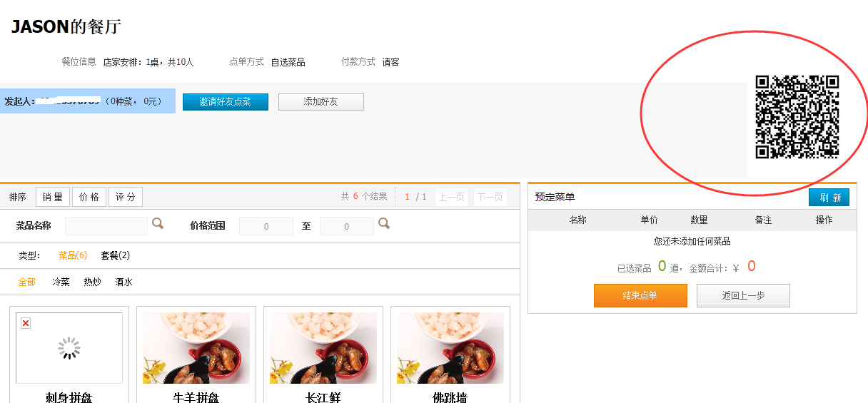Open the 长江鲜 dish thumbnail

[323, 348]
